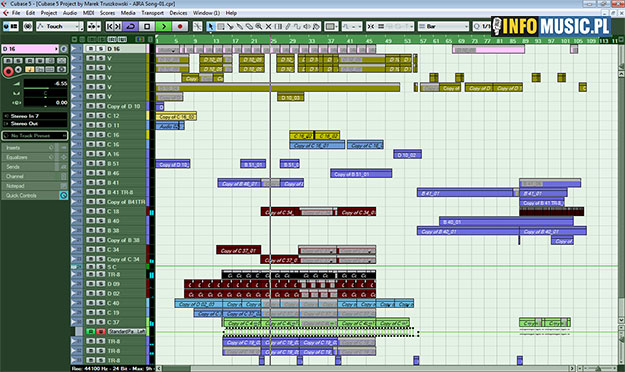Toggle the Cycle loop button

click(x=131, y=26)
